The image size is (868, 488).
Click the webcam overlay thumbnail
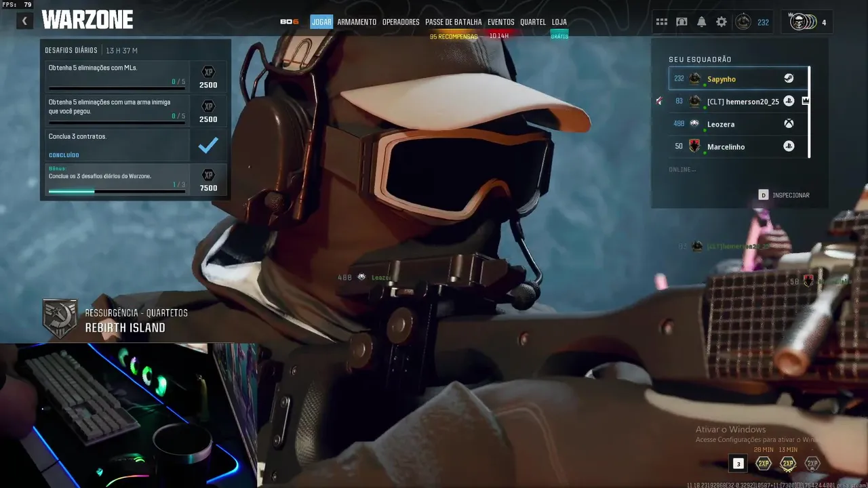(x=129, y=415)
